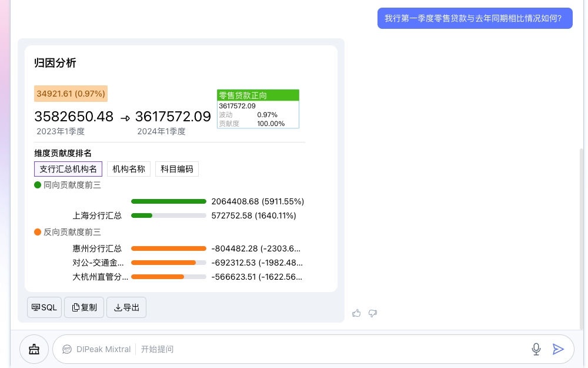Select the 科目编码 dimension tab
This screenshot has width=588, height=368.
tap(177, 169)
